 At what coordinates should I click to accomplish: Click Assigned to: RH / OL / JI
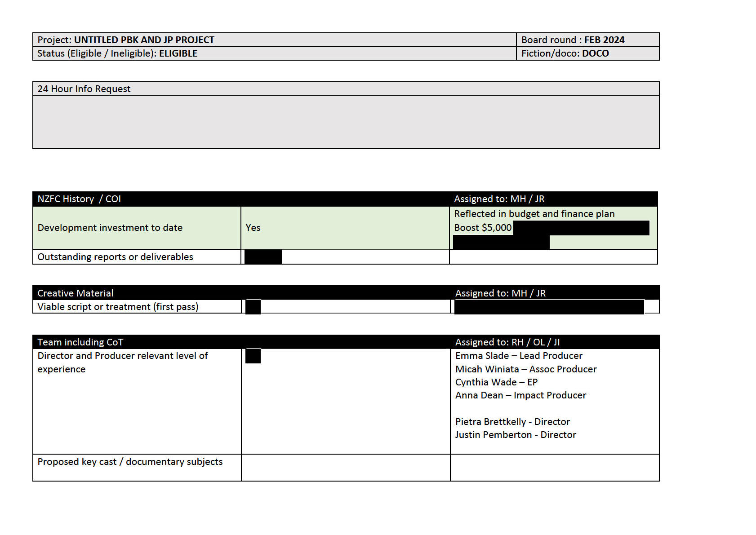(x=507, y=342)
